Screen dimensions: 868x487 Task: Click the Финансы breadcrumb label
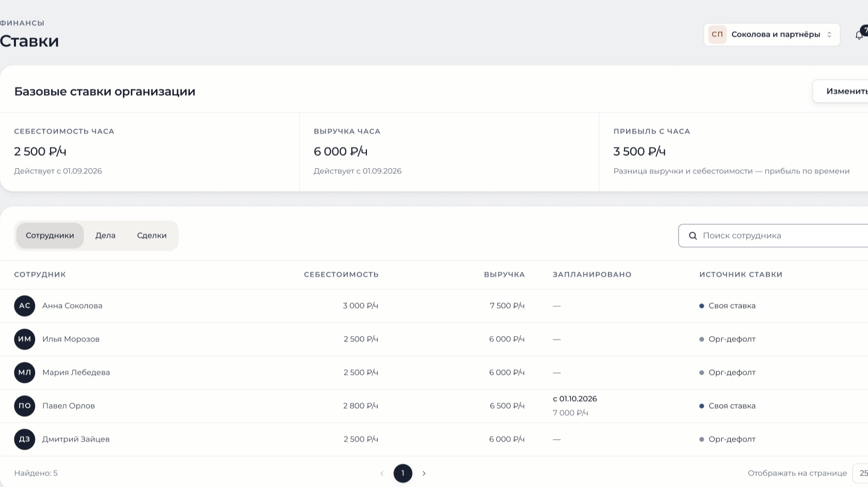point(22,23)
